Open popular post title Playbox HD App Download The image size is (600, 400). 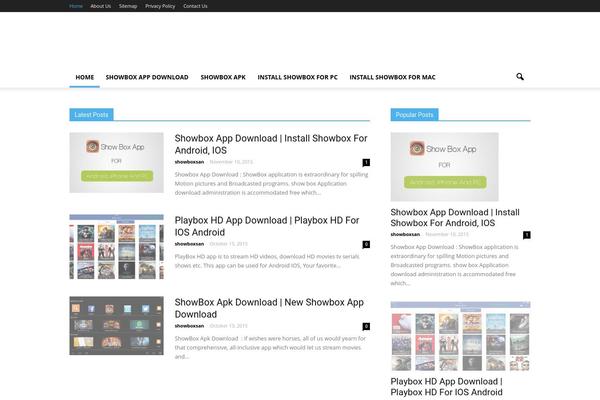[x=447, y=387]
